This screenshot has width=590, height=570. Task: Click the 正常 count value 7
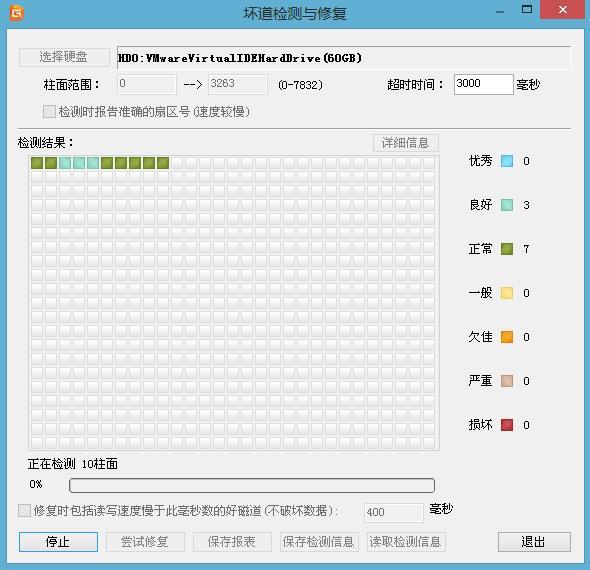pos(526,249)
